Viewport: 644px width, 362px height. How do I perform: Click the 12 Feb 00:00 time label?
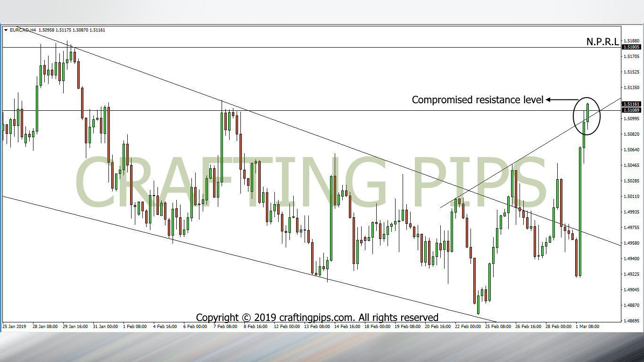286,326
